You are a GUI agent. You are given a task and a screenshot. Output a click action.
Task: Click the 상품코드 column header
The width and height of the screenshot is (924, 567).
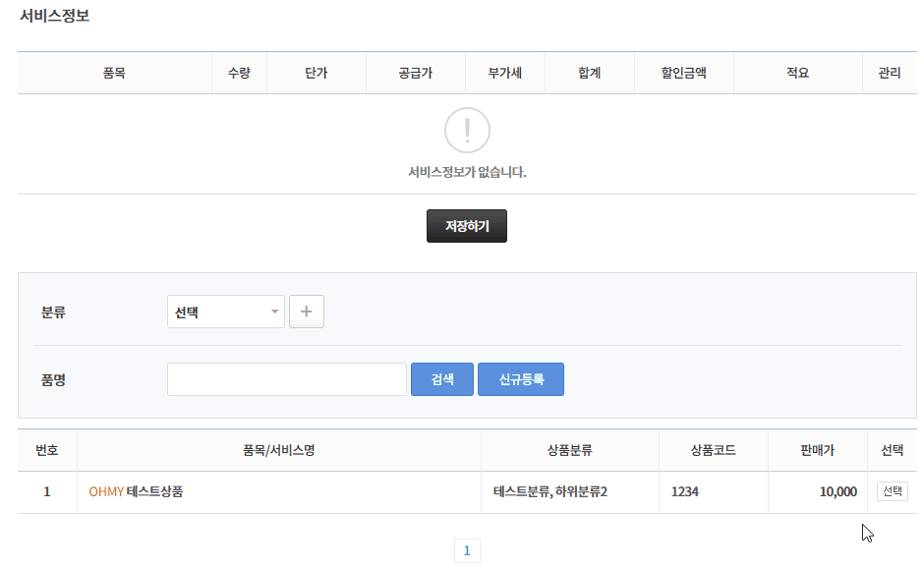point(713,450)
